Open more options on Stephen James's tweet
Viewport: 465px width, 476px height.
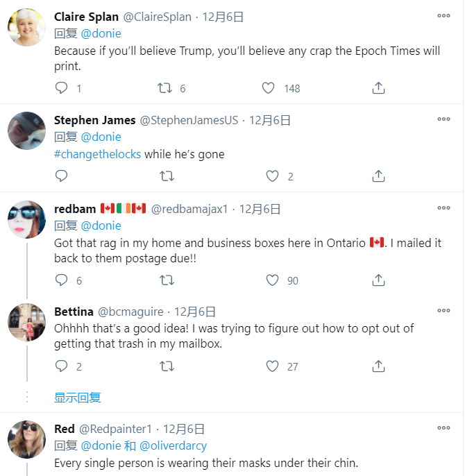(x=443, y=119)
